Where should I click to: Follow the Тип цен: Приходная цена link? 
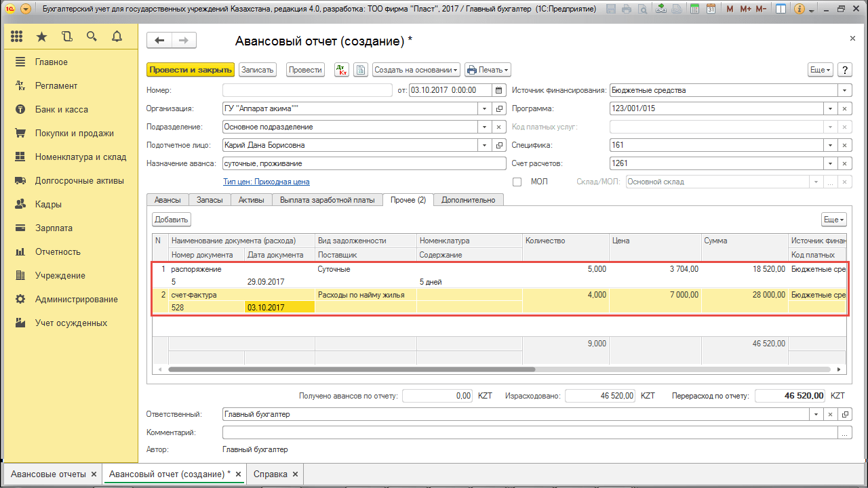(267, 182)
